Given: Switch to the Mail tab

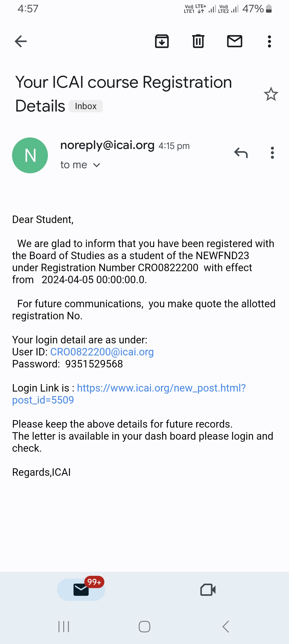Looking at the screenshot, I should coord(81,590).
